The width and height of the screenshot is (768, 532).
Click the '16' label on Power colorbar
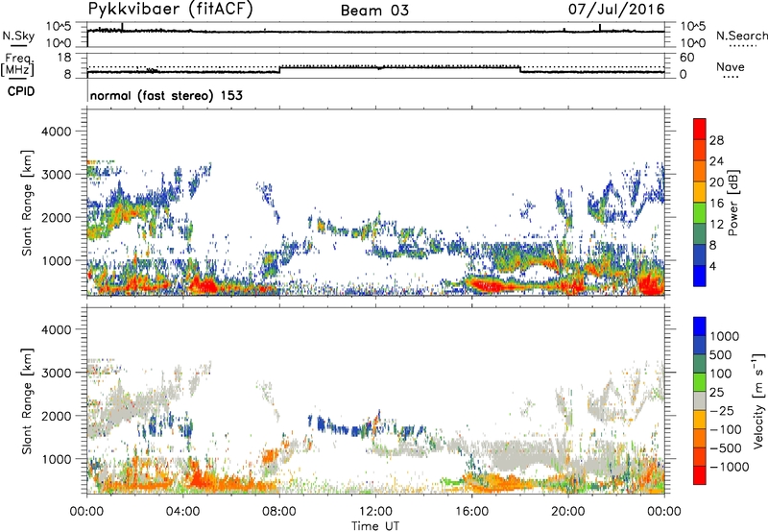(716, 204)
